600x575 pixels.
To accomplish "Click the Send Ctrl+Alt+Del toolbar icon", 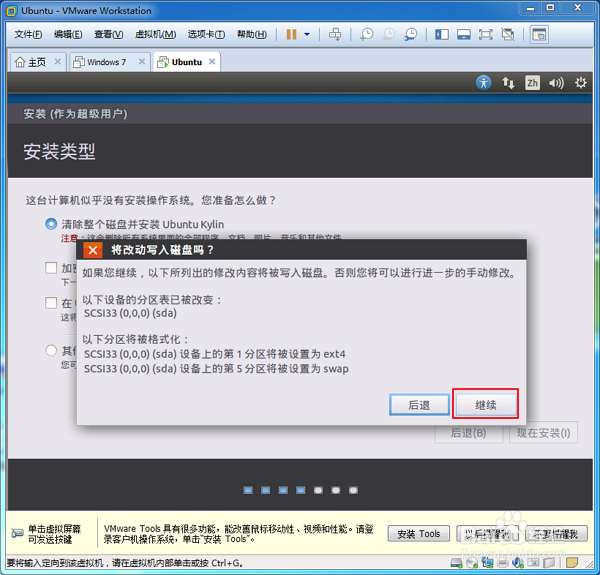I will click(335, 34).
